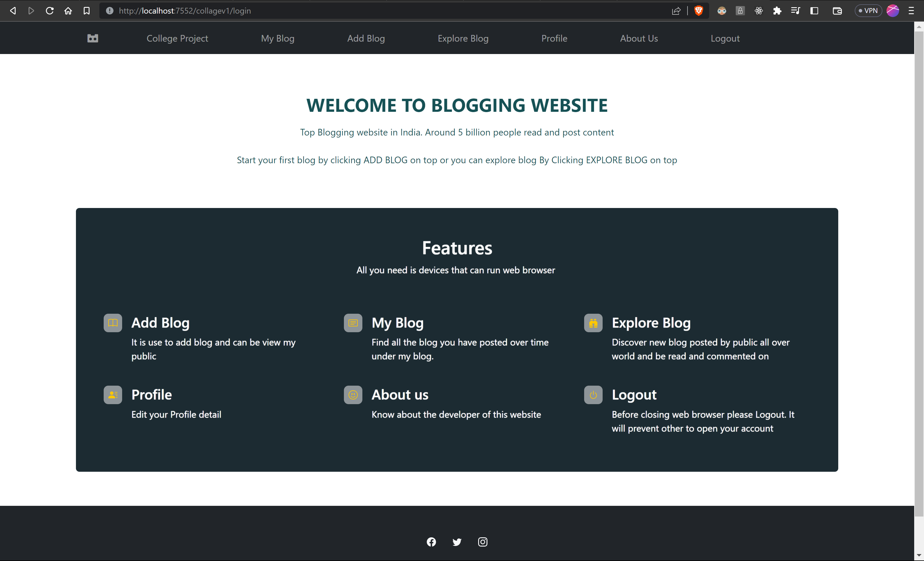Go forward with the browser forward arrow

(x=31, y=10)
